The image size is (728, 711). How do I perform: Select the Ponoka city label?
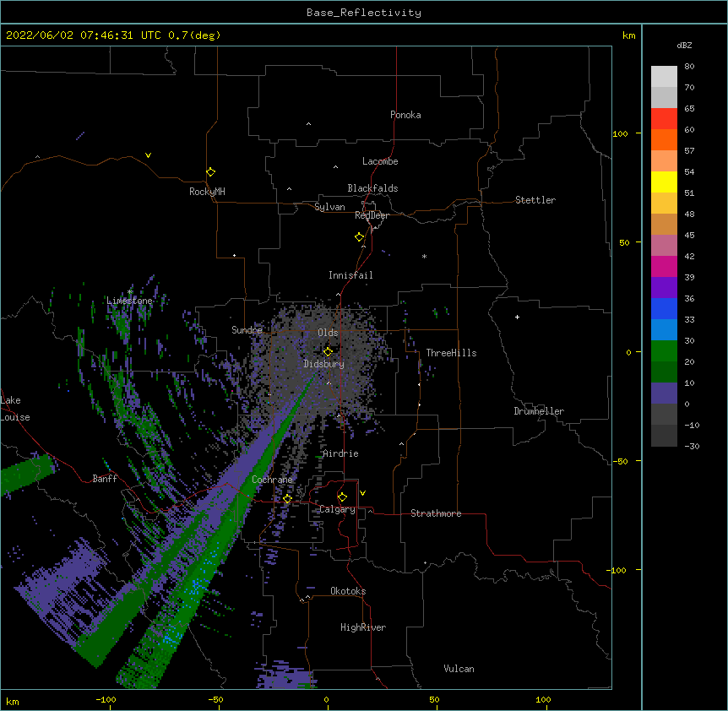pyautogui.click(x=405, y=115)
